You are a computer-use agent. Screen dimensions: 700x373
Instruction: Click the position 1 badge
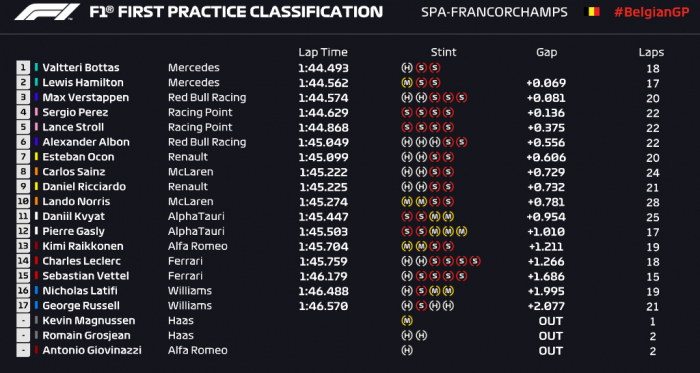point(23,68)
